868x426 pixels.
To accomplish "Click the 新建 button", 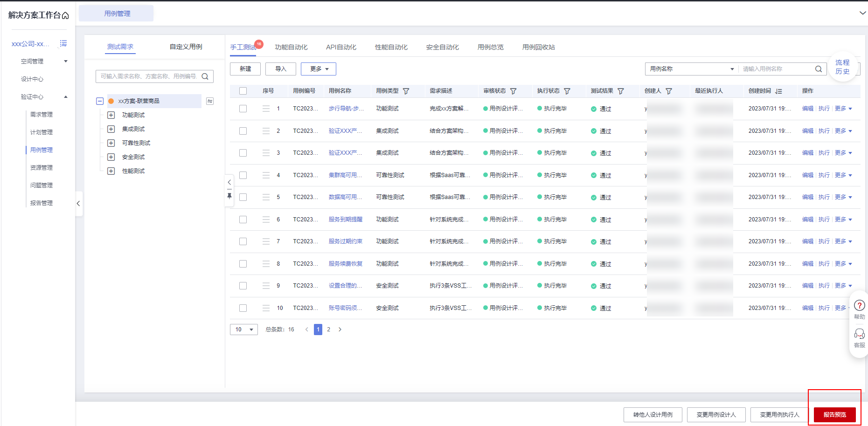I will pyautogui.click(x=245, y=69).
